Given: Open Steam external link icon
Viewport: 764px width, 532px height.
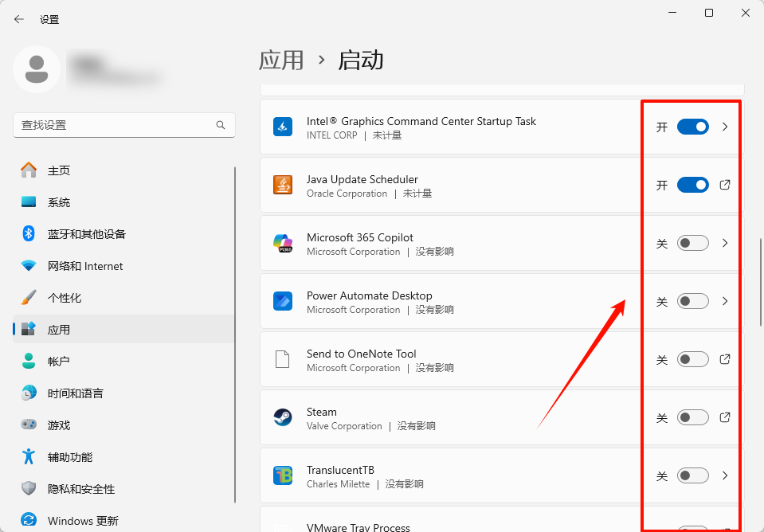Looking at the screenshot, I should pos(725,417).
